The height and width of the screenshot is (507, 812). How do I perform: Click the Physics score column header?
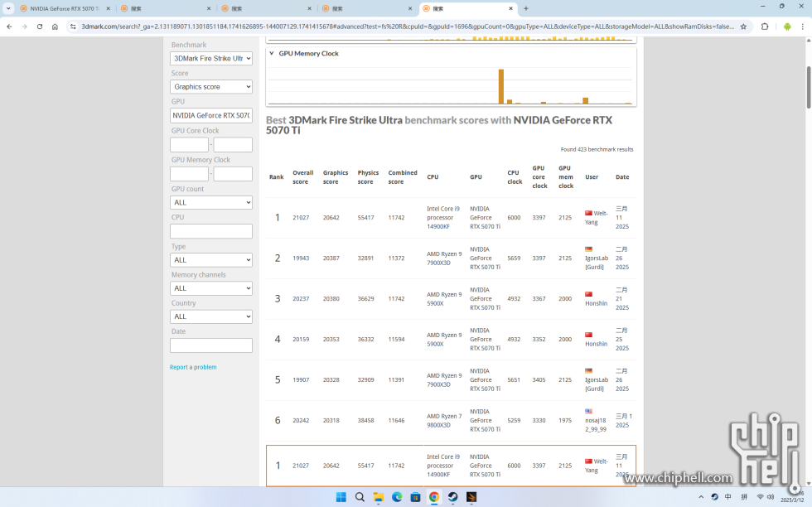[368, 177]
